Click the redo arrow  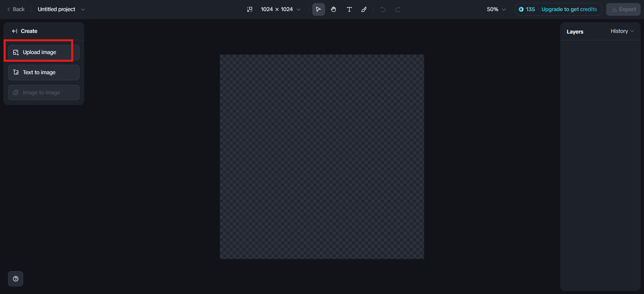[x=397, y=9]
